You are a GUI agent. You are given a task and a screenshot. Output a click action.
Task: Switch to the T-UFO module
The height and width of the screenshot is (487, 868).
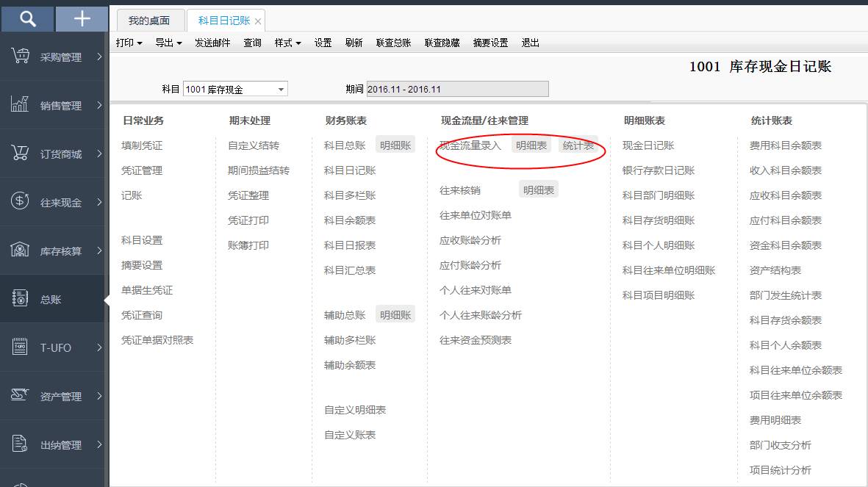coord(54,347)
